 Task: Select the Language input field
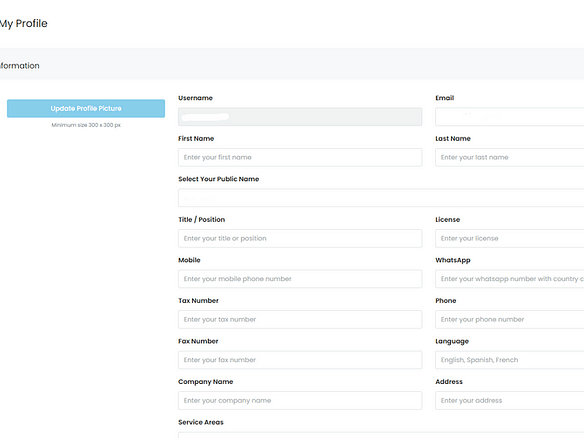(510, 360)
